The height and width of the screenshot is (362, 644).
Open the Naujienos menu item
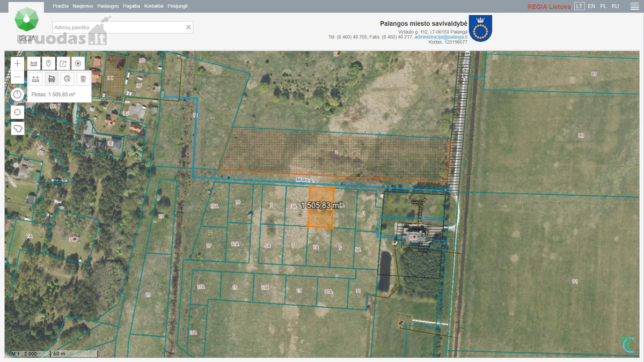[83, 6]
